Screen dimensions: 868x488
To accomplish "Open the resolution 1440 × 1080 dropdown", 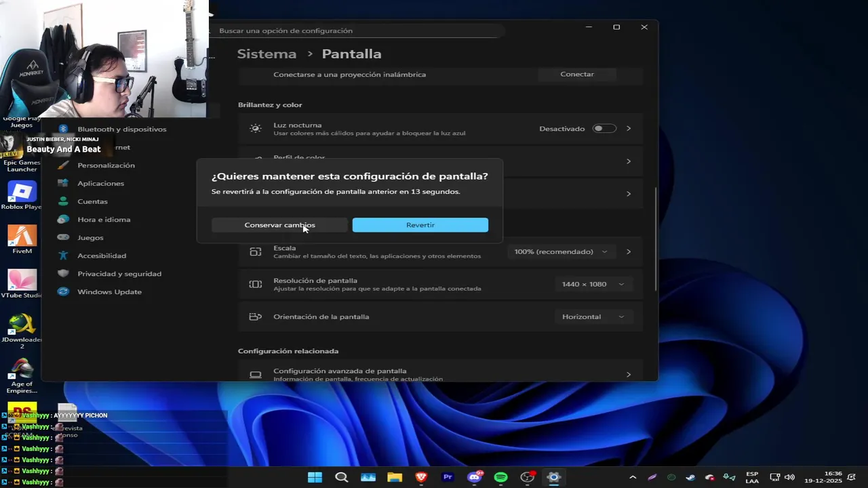I will (593, 284).
